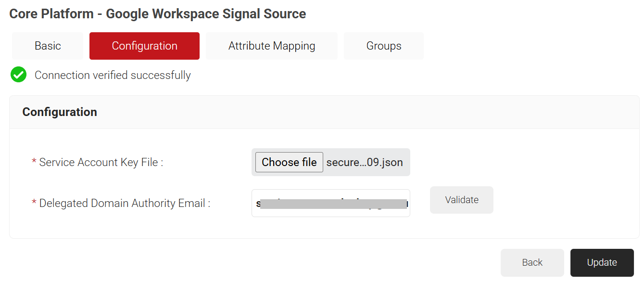Switch to the Basic tab
Image resolution: width=644 pixels, height=283 pixels.
point(48,46)
